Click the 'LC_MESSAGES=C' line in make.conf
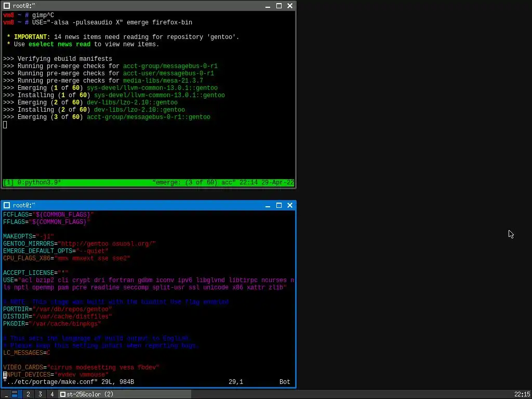Image resolution: width=532 pixels, height=399 pixels. (x=27, y=353)
